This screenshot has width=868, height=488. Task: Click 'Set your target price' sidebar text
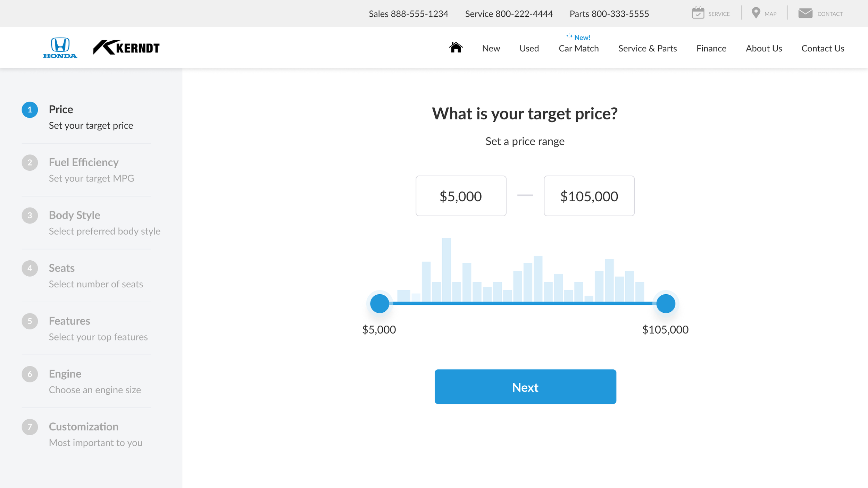91,126
